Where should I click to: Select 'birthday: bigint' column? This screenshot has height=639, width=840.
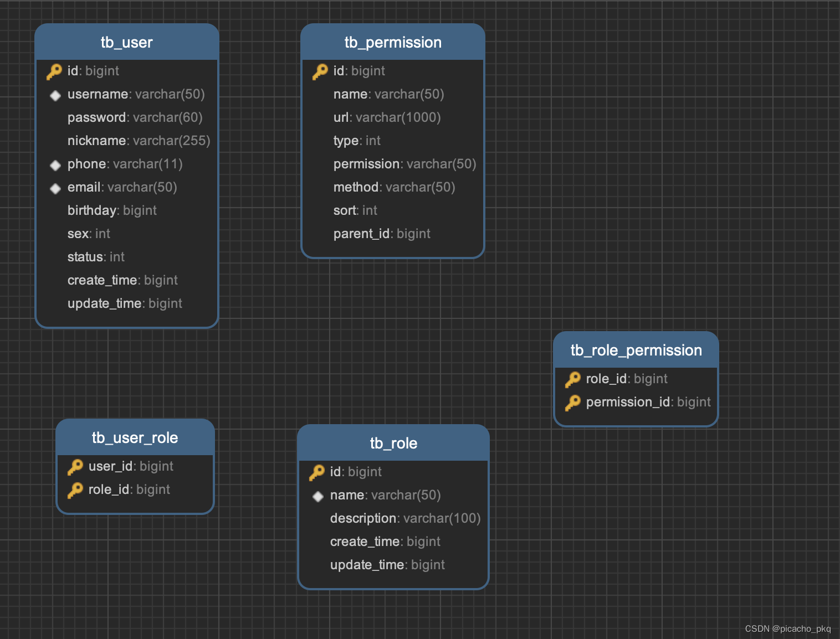coord(127,210)
